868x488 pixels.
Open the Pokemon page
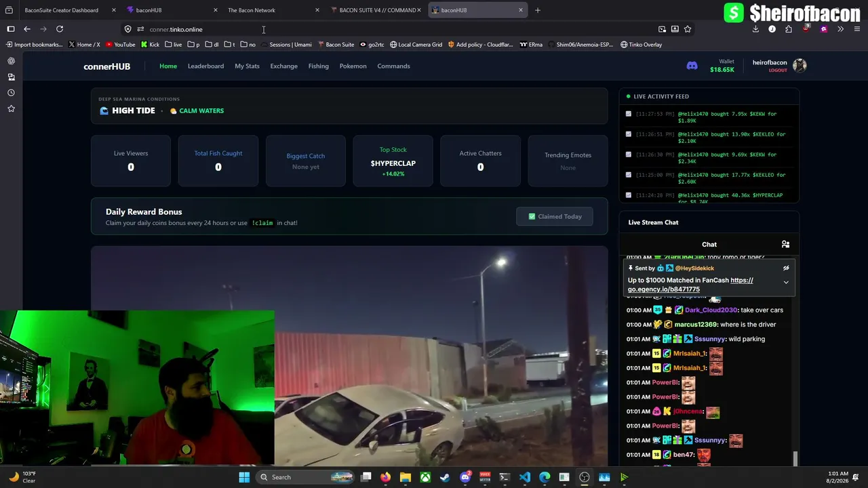(x=353, y=66)
